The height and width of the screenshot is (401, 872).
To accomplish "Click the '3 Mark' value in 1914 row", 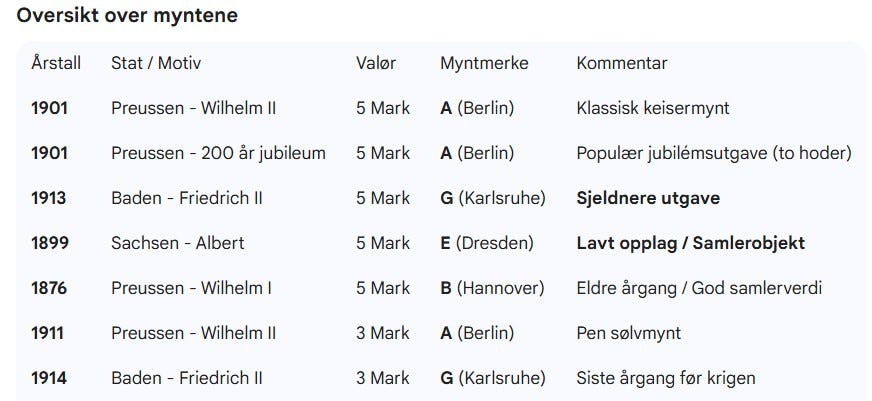I will (x=383, y=378).
